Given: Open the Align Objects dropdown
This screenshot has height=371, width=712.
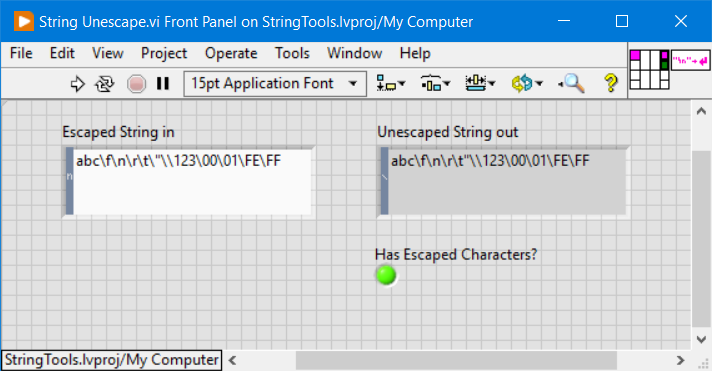Looking at the screenshot, I should (391, 84).
